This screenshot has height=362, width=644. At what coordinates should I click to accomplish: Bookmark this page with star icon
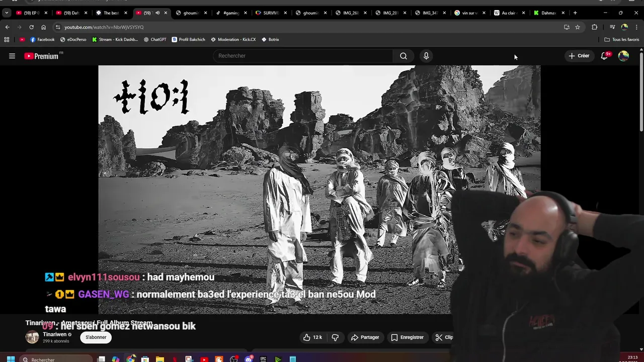[x=578, y=27]
